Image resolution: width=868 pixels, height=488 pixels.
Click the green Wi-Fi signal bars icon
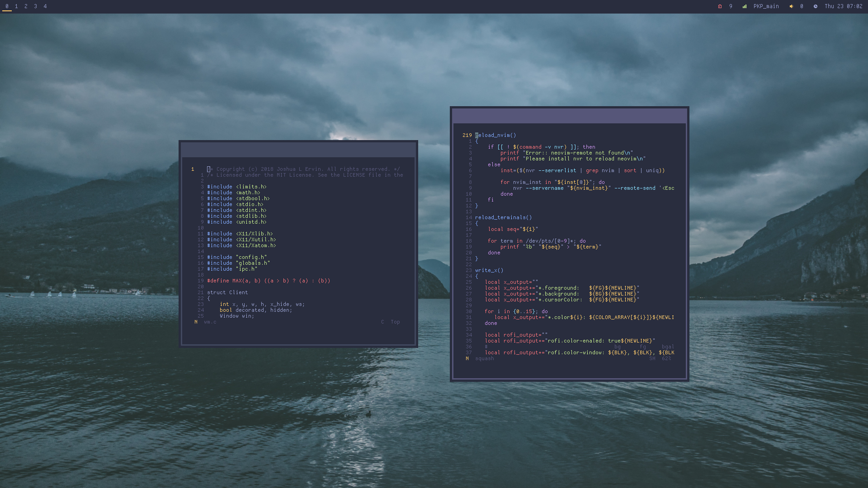(x=744, y=6)
